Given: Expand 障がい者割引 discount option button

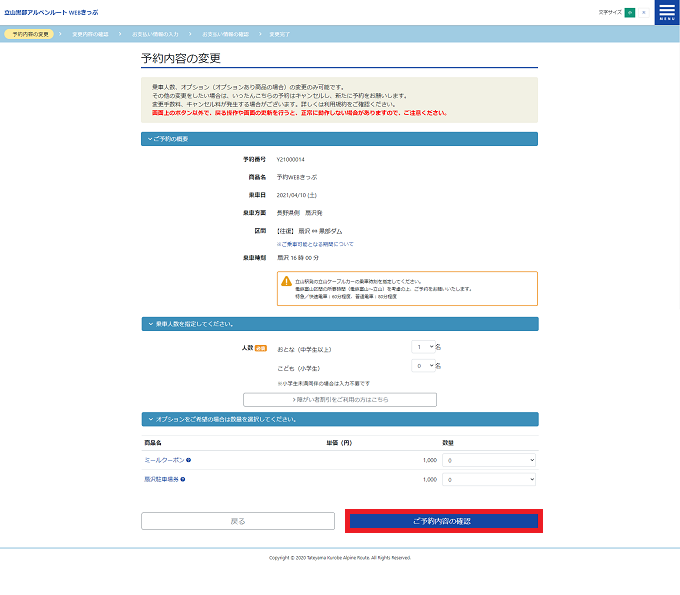Looking at the screenshot, I should tap(339, 400).
